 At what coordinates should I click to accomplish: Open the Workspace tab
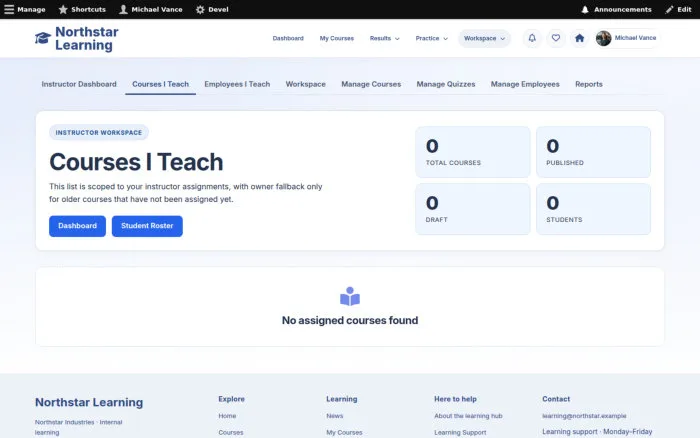(x=305, y=84)
